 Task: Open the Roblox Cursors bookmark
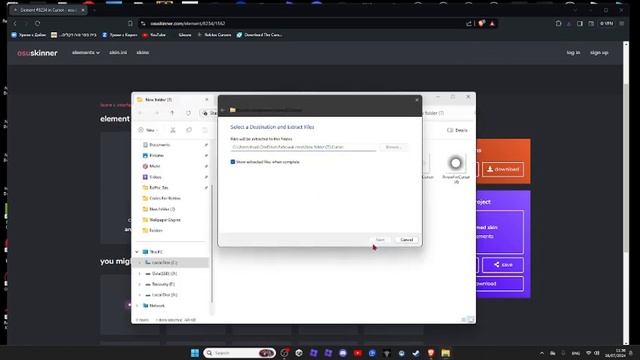214,35
